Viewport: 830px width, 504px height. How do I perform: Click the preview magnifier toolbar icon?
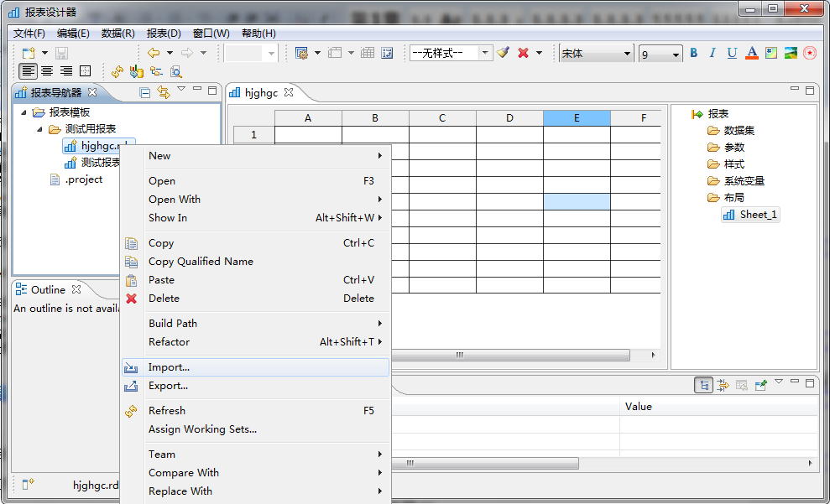(x=175, y=71)
